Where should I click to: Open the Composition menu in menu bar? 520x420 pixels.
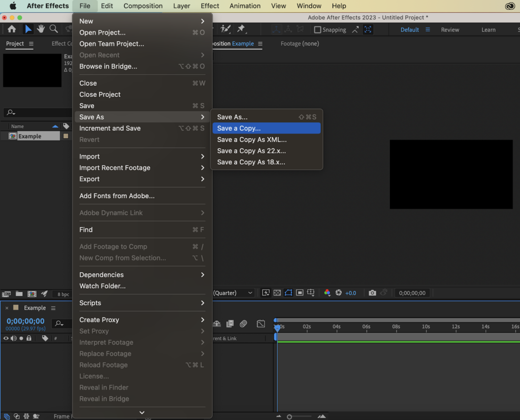point(143,6)
